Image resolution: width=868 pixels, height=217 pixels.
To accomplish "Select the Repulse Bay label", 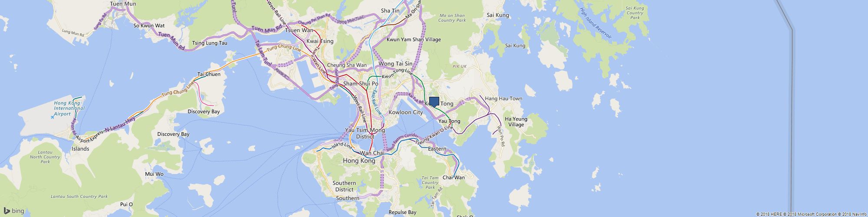I will (x=402, y=212).
